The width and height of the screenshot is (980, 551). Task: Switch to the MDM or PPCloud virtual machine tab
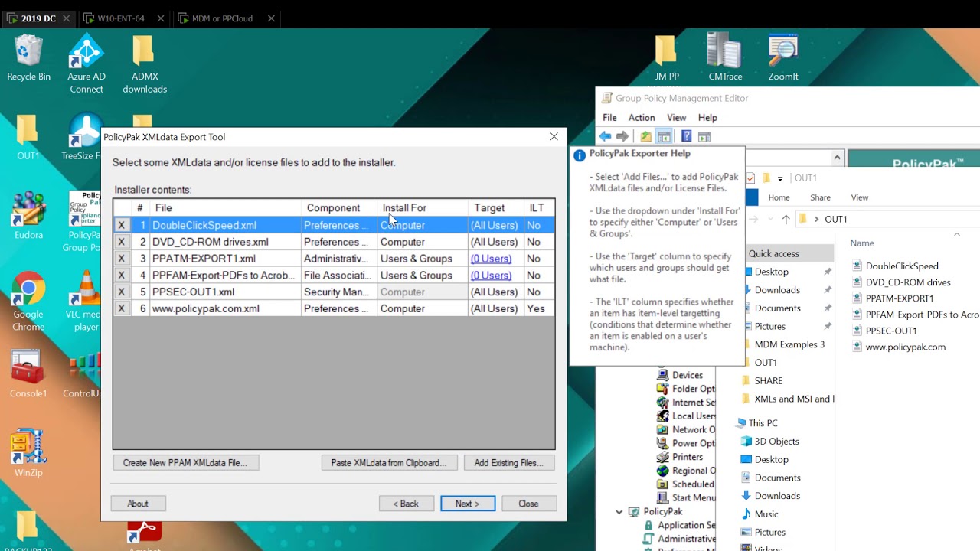point(222,18)
